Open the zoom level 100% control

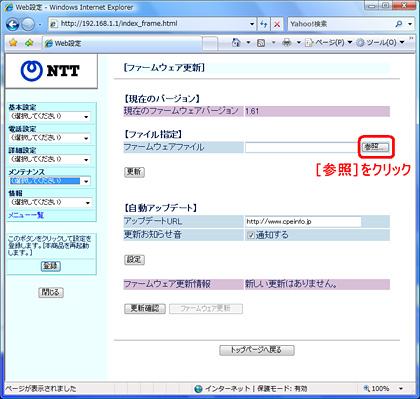click(x=383, y=388)
